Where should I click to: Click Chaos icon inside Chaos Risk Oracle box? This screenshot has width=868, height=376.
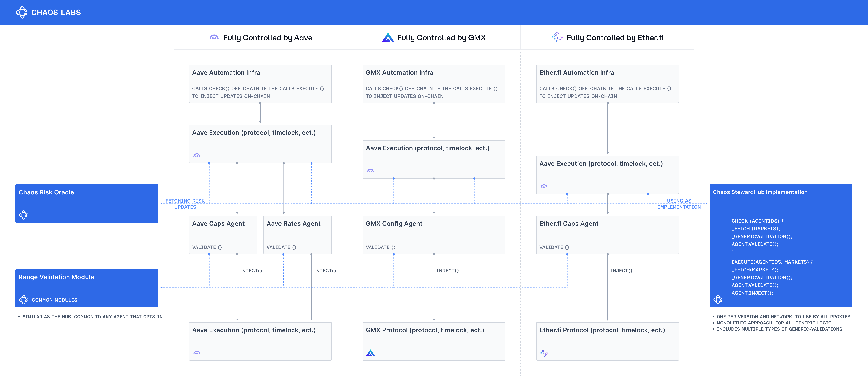tap(23, 215)
